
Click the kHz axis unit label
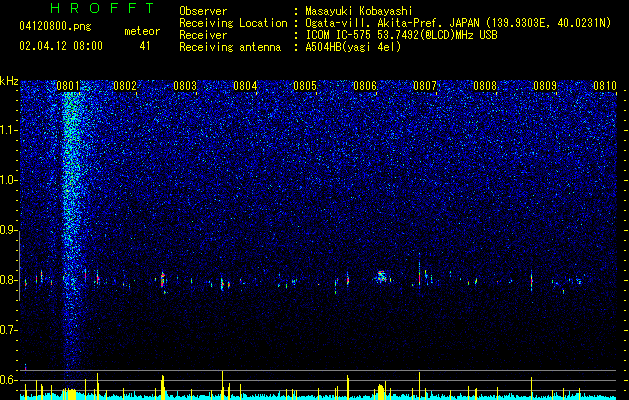9,81
